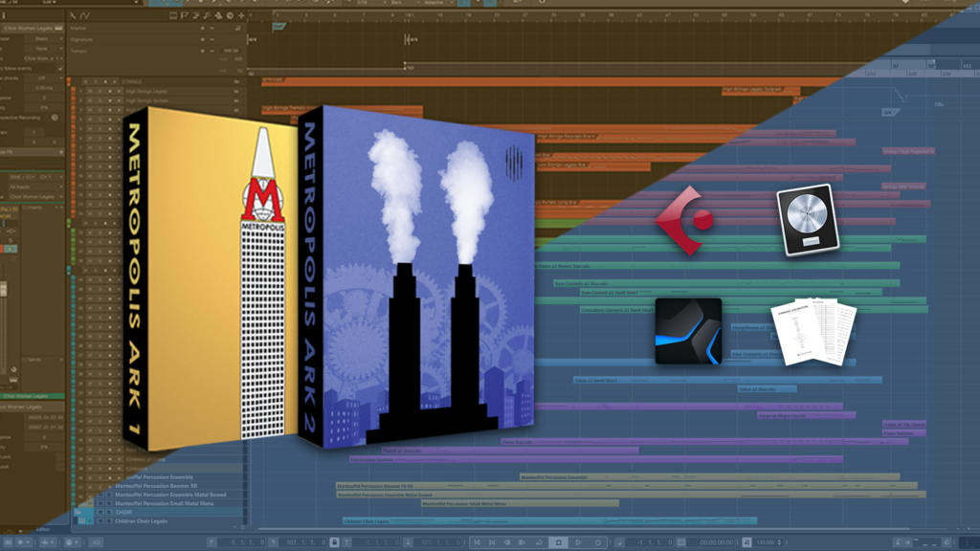Open the Beats timebase dropdown
Screen dimensions: 980x551
(44, 38)
